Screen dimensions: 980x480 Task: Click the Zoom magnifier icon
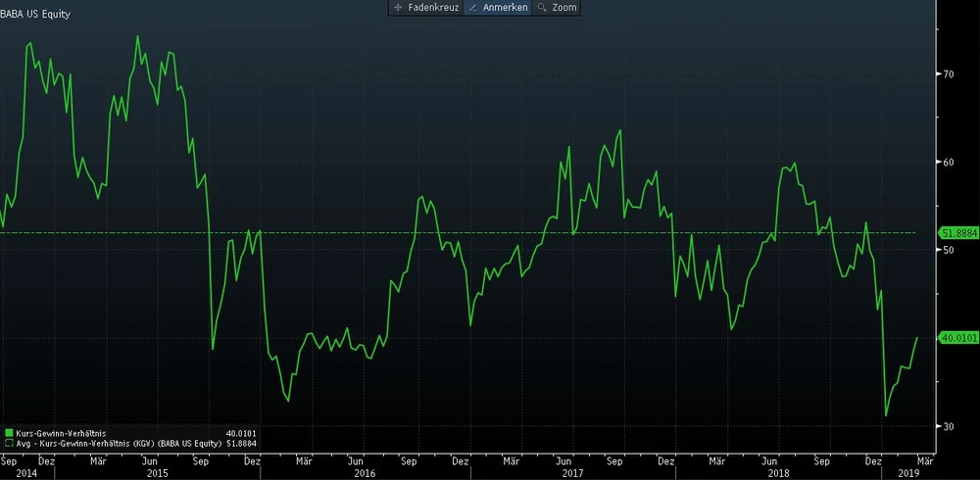(x=542, y=8)
